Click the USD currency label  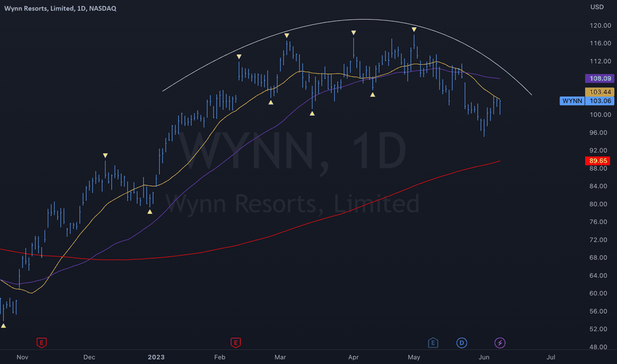(597, 7)
